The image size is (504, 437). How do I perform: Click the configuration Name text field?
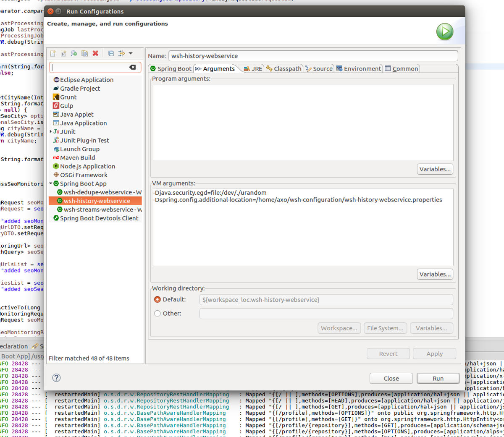(x=312, y=56)
